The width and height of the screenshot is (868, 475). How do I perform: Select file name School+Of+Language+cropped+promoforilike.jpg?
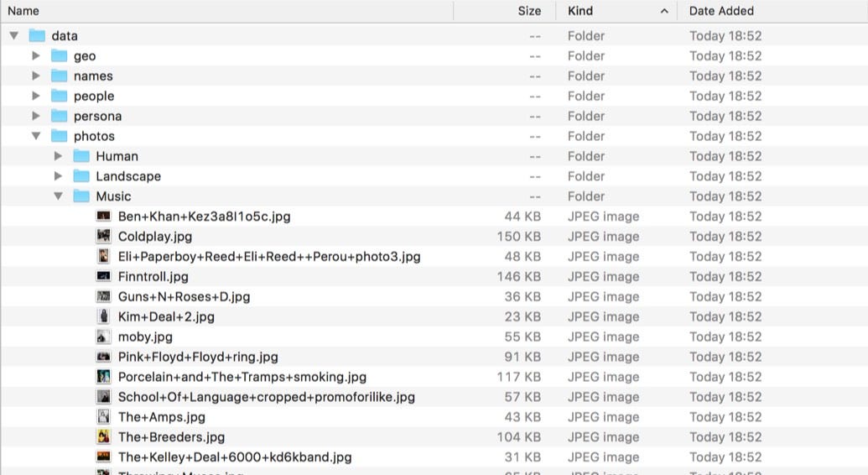[266, 398]
